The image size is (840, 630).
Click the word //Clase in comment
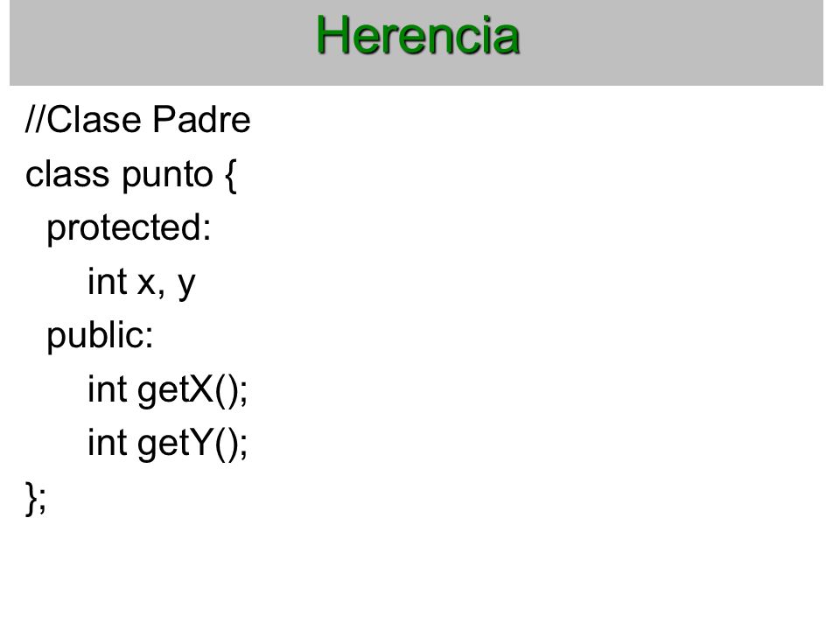pyautogui.click(x=83, y=119)
